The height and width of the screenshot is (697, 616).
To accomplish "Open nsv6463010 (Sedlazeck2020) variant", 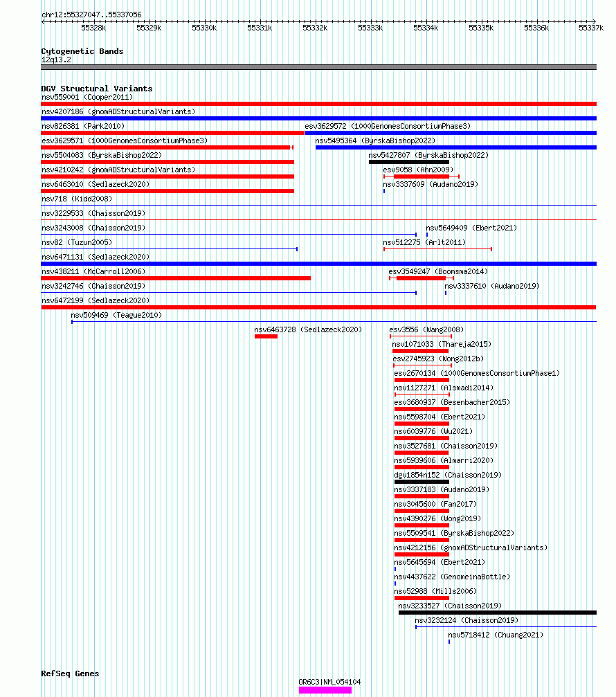I will click(x=96, y=185).
